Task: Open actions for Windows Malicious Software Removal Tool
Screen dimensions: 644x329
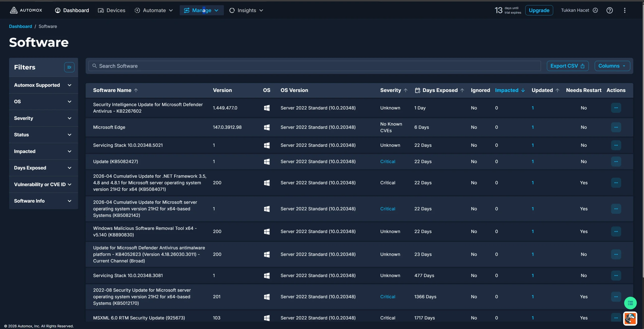Action: tap(616, 231)
